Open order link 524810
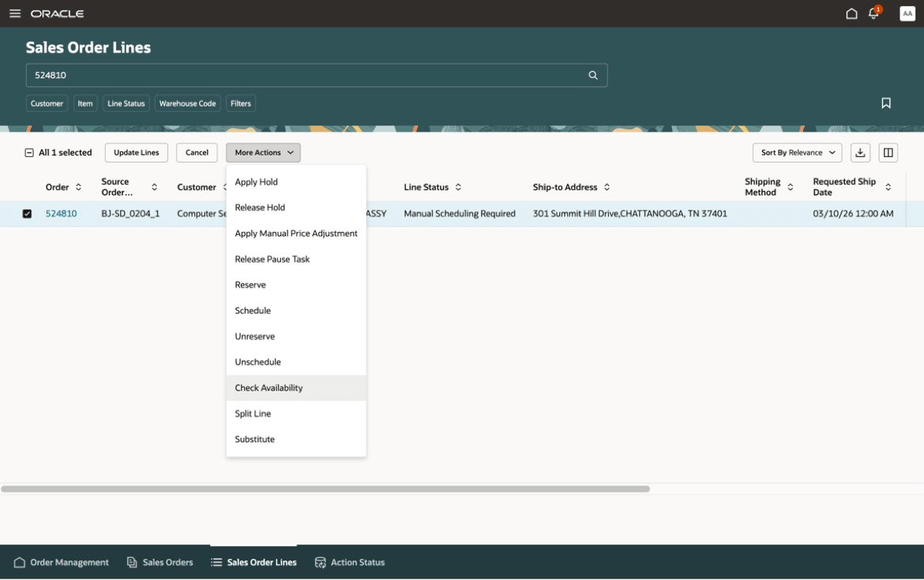 [x=61, y=213]
